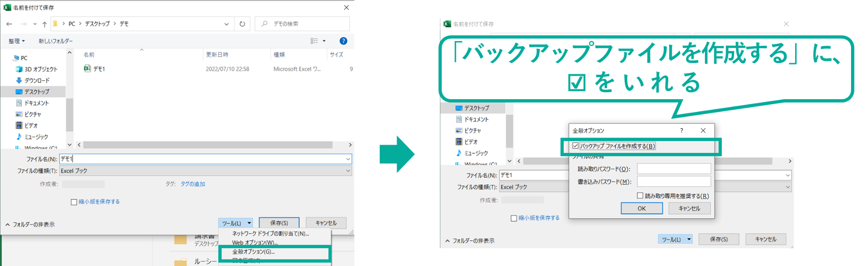Image resolution: width=868 pixels, height=266 pixels.
Task: Create a folder with 新しいフォルダー
Action: 56,41
